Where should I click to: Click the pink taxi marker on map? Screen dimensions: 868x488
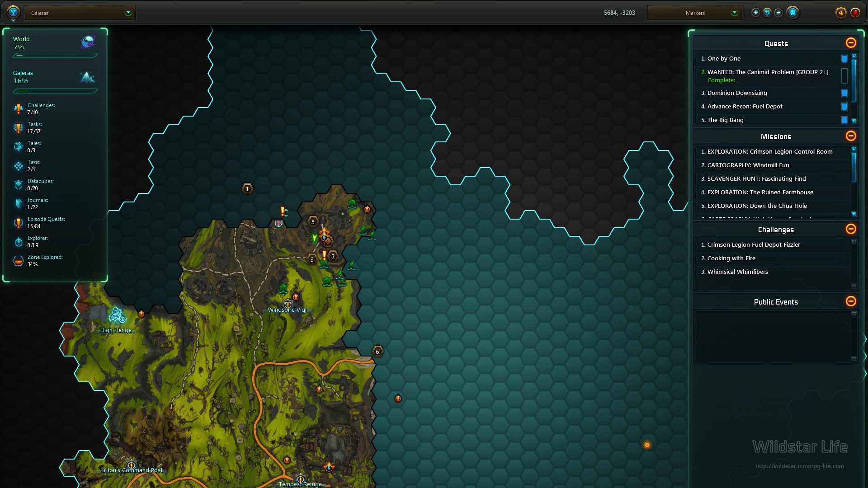point(278,223)
